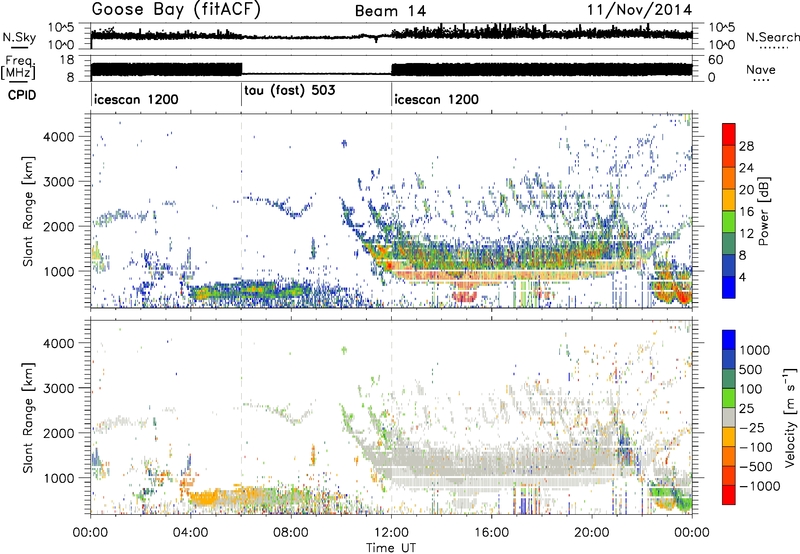Click the Velocity [m s-1] color bar

729,417
